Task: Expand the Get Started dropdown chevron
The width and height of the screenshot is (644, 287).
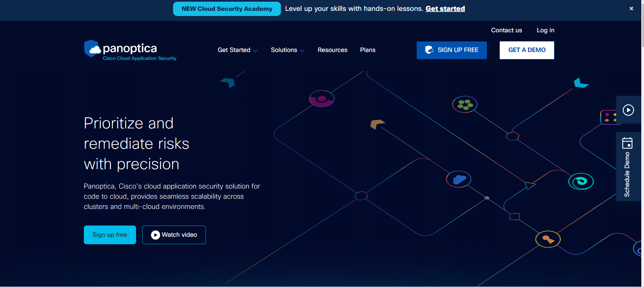Action: click(255, 51)
